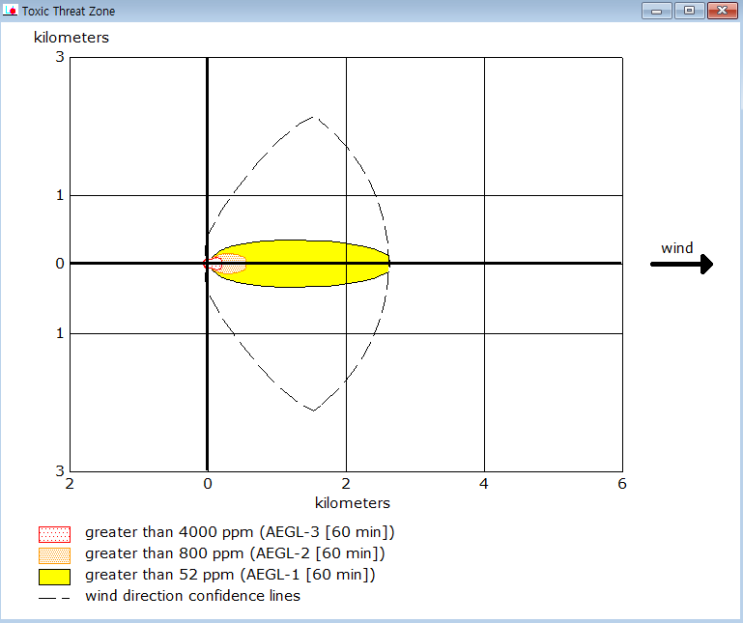Image resolution: width=743 pixels, height=623 pixels.
Task: Maximize the Toxic Threat Zone window
Action: (689, 10)
